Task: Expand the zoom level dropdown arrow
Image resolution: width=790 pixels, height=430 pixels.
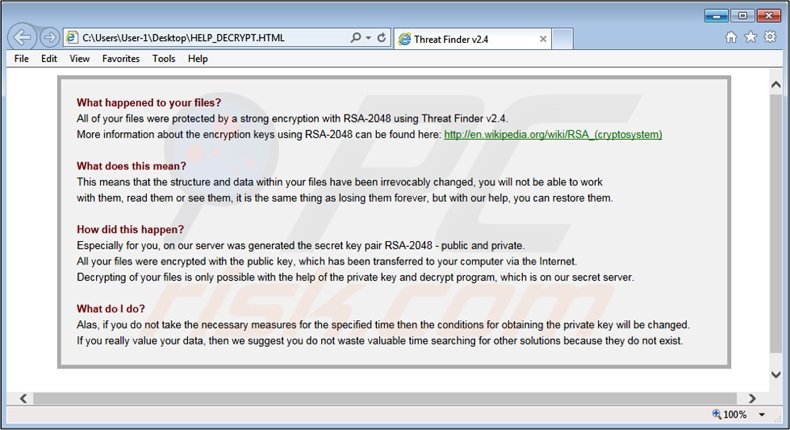Action: coord(762,415)
